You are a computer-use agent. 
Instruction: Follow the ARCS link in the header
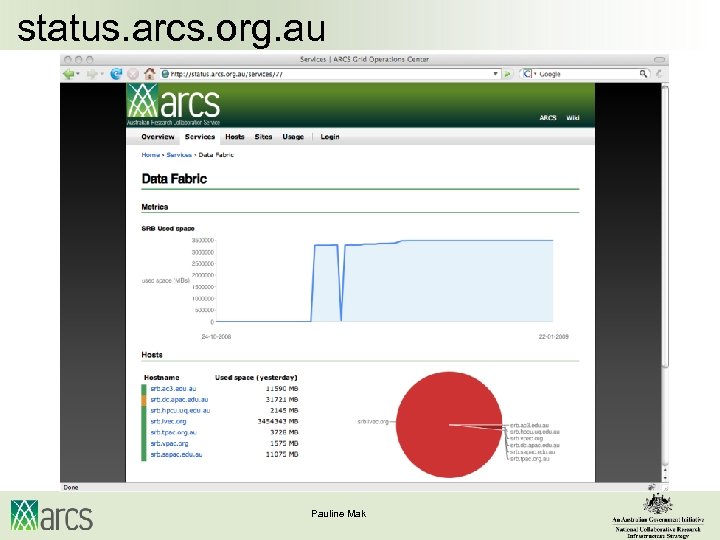(x=548, y=118)
